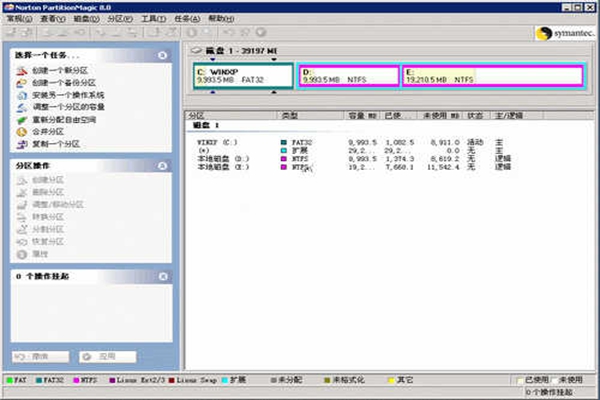Click the 复制一个分区 task icon
The height and width of the screenshot is (400, 600).
point(21,144)
